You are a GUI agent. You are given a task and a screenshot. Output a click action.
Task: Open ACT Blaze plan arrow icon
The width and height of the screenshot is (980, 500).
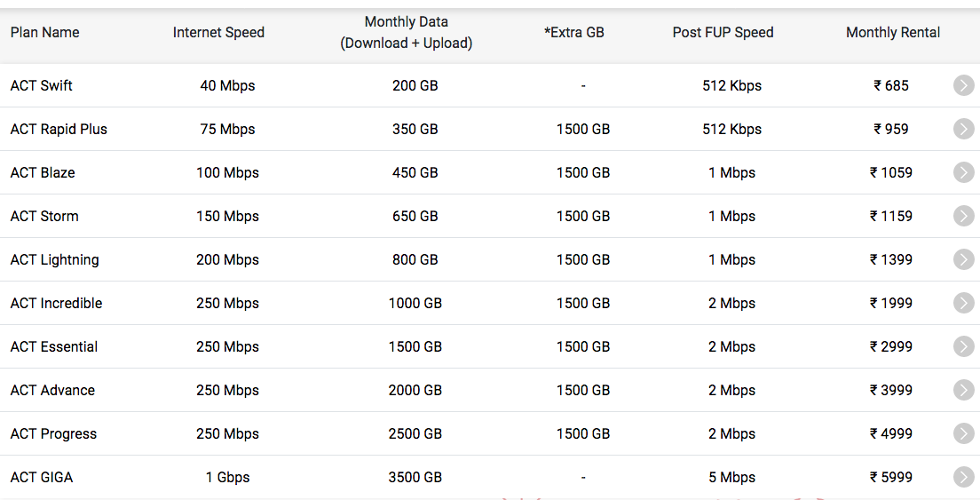(964, 172)
